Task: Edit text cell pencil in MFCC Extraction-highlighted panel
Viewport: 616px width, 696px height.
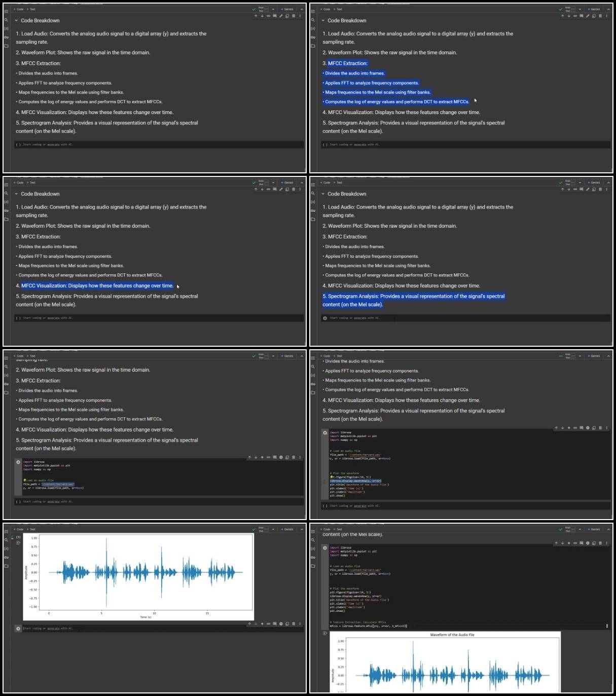Action: [588, 16]
